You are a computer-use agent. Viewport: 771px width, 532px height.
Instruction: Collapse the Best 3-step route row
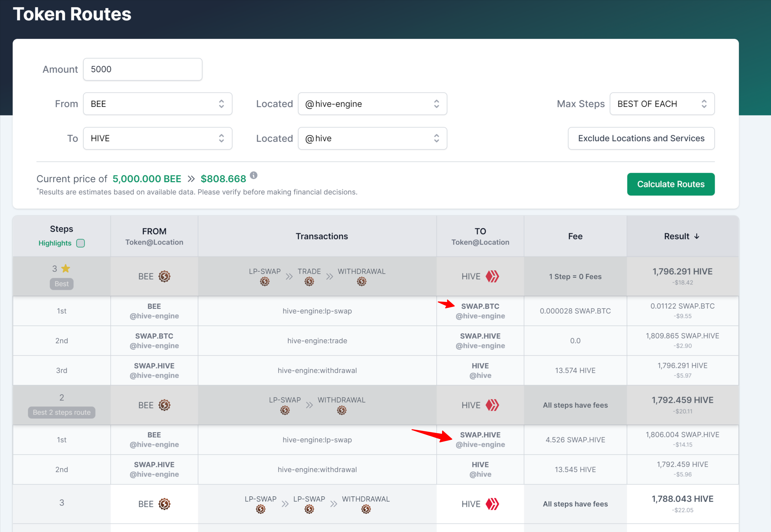(x=376, y=276)
